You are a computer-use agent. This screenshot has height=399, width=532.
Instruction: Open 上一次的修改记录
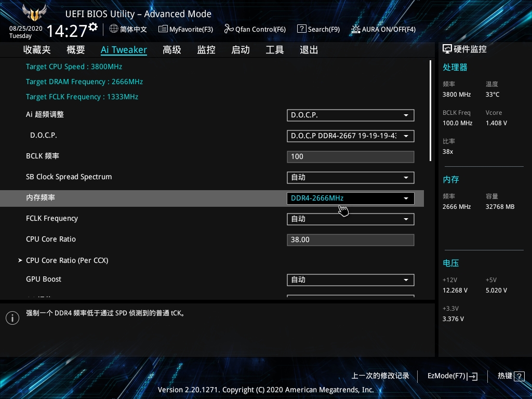pos(380,376)
